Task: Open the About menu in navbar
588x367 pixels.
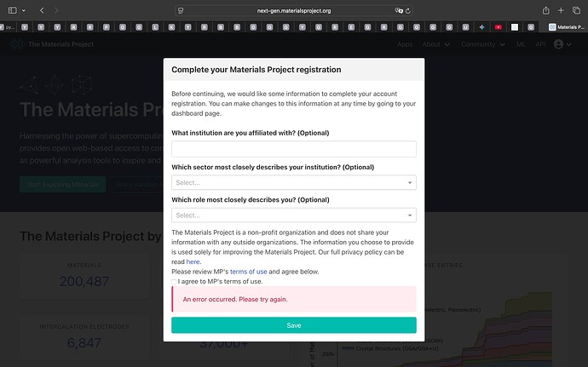Action: pyautogui.click(x=435, y=44)
